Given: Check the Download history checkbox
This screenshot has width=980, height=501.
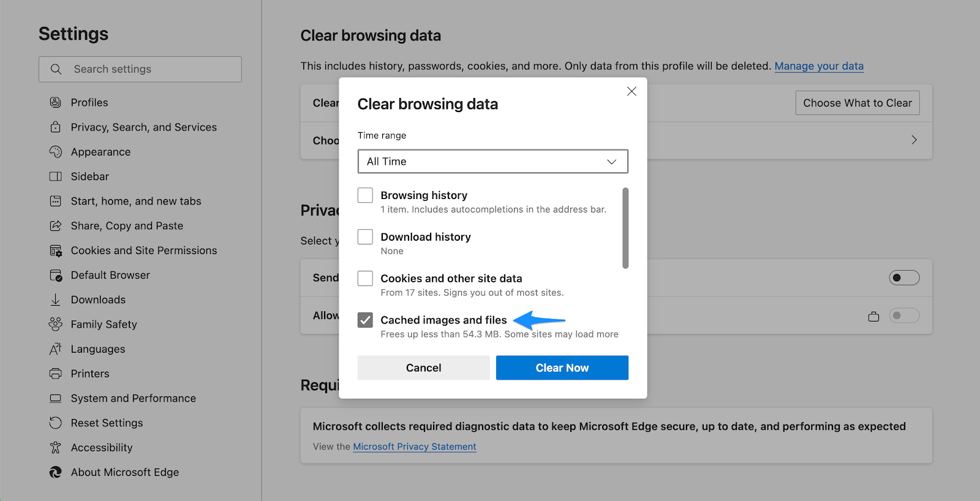Looking at the screenshot, I should [365, 236].
